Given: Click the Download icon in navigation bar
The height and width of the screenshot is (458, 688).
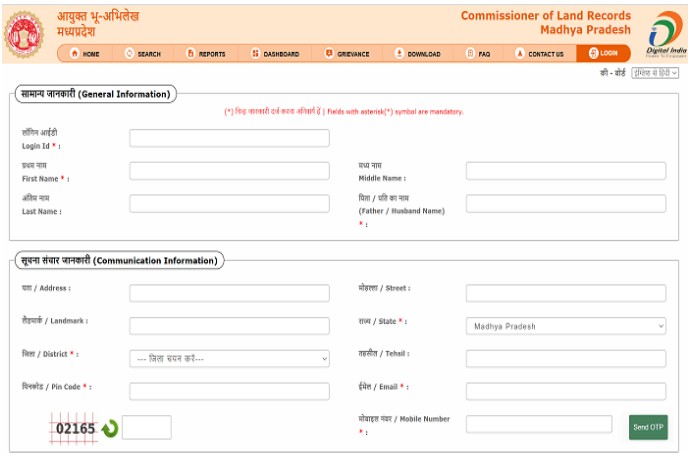Looking at the screenshot, I should (399, 54).
